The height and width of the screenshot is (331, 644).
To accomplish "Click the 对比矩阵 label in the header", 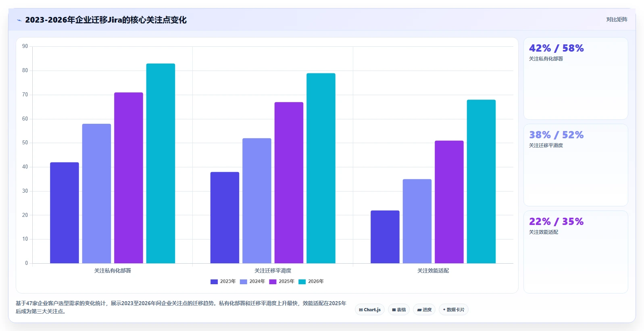I will (617, 19).
